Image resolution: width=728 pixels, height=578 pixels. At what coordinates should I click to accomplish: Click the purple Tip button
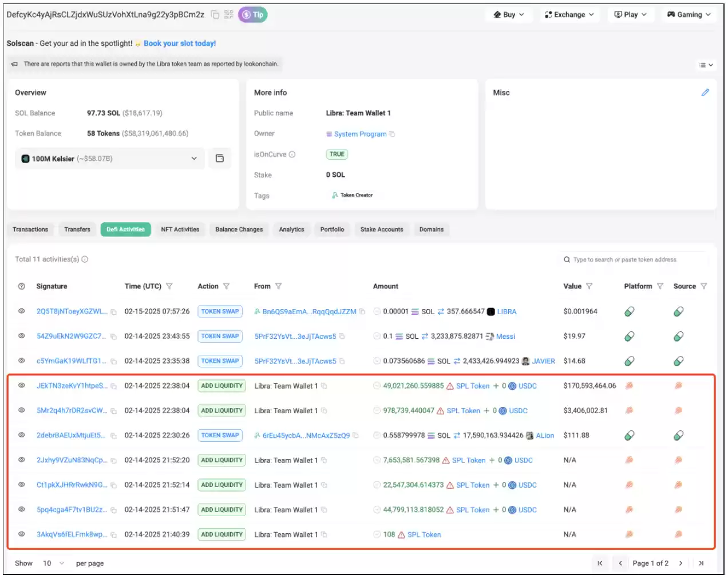pos(253,15)
